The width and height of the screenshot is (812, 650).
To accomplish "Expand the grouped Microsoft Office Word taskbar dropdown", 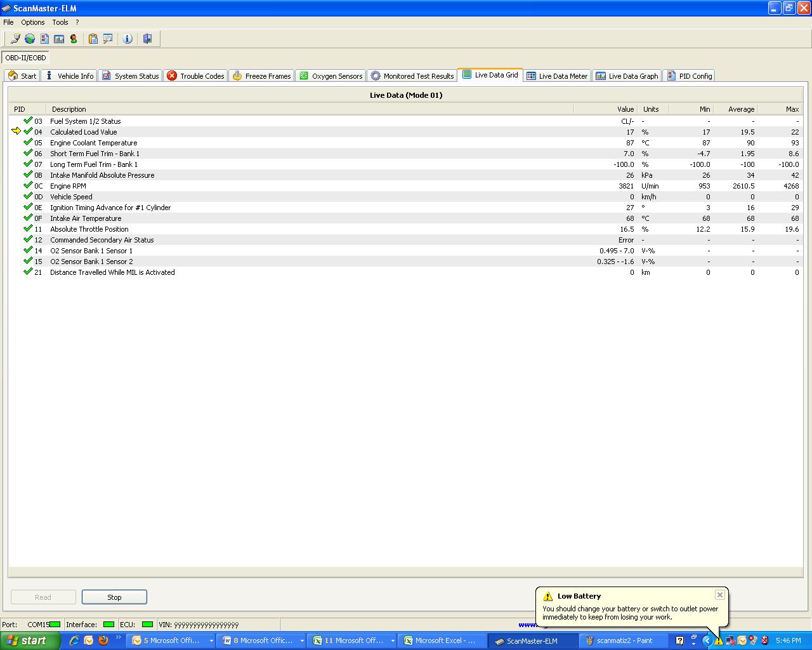I will point(302,641).
